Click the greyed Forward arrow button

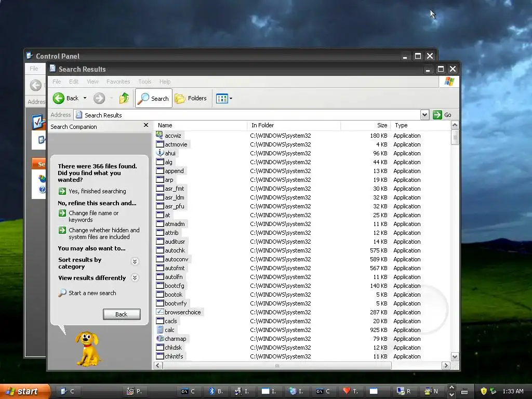99,98
